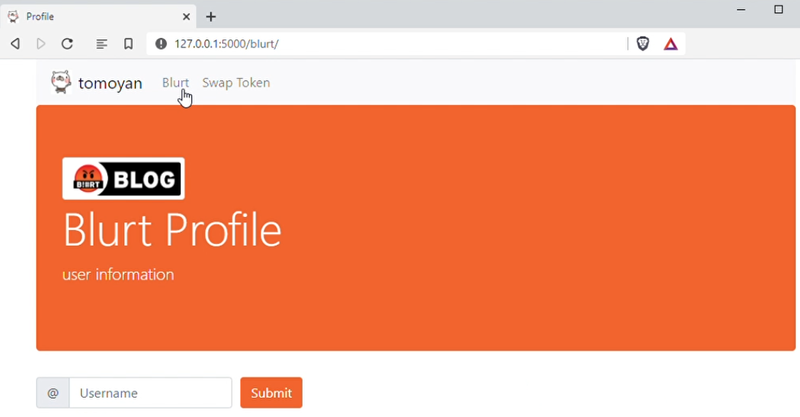Open reader mode via lines icon
This screenshot has height=417, width=800.
click(x=102, y=44)
